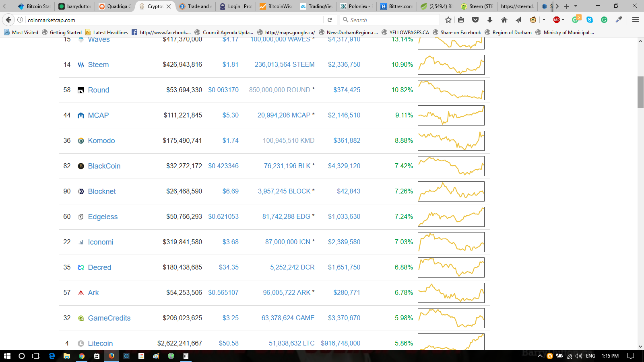Viewport: 644px width, 362px height.
Task: Click the Steem coin logo icon
Action: (81, 65)
